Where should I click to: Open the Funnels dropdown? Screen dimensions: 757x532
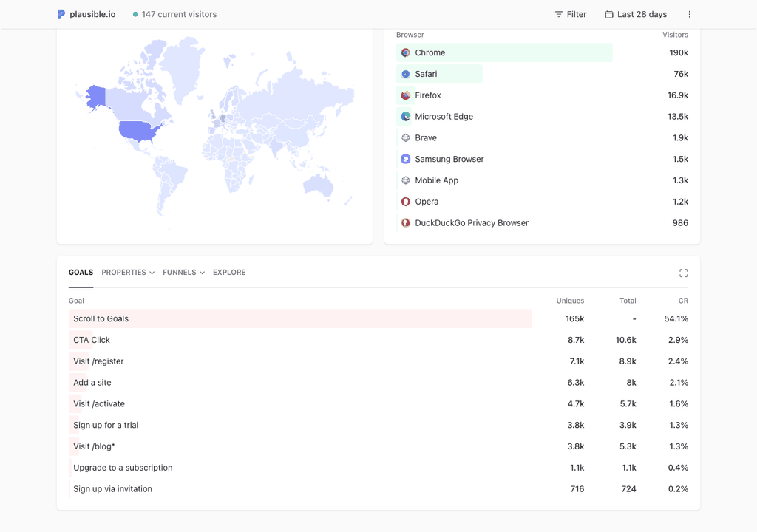click(x=183, y=272)
